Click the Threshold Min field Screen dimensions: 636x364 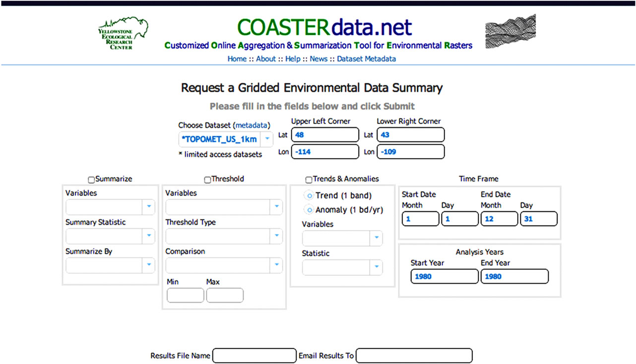[x=186, y=295]
